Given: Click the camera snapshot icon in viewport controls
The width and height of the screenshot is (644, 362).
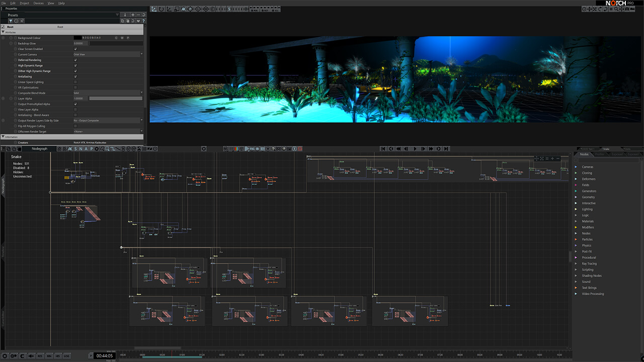Looking at the screenshot, I should [x=627, y=9].
